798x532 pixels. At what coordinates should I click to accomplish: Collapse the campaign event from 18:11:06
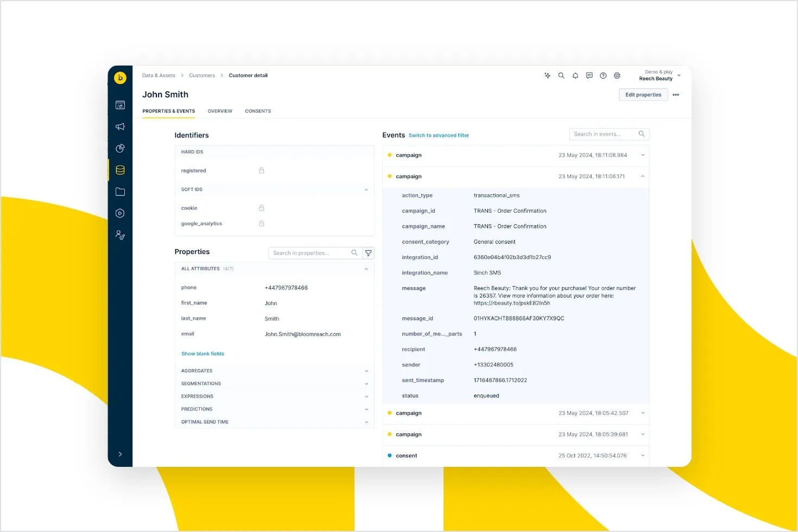pos(642,176)
